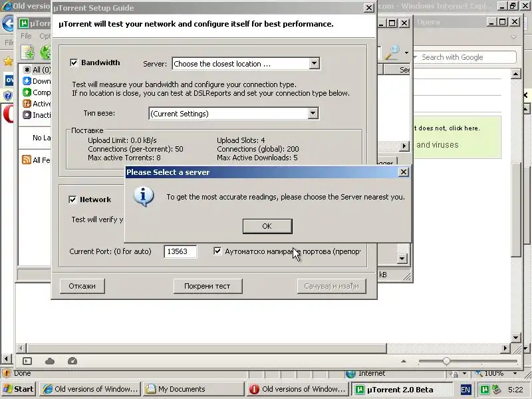532x399 pixels.
Task: Toggle the Bandwidth checkbox
Action: click(x=74, y=63)
